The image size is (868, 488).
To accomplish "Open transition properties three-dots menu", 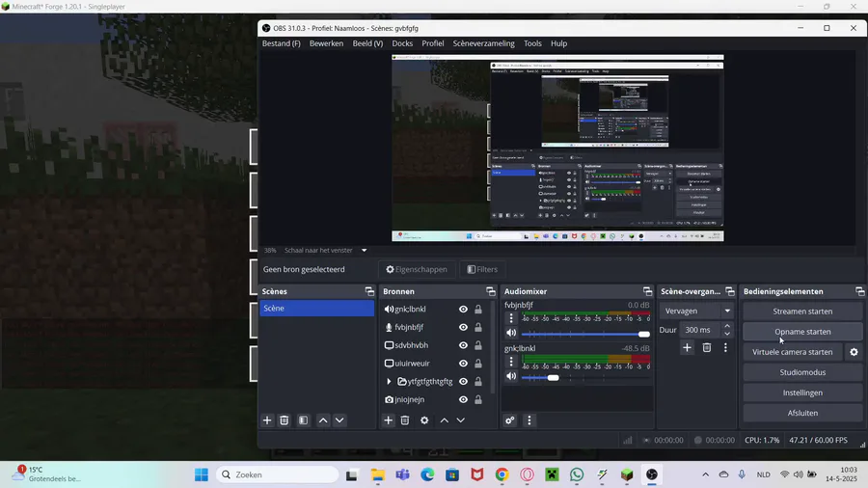I will (x=725, y=347).
